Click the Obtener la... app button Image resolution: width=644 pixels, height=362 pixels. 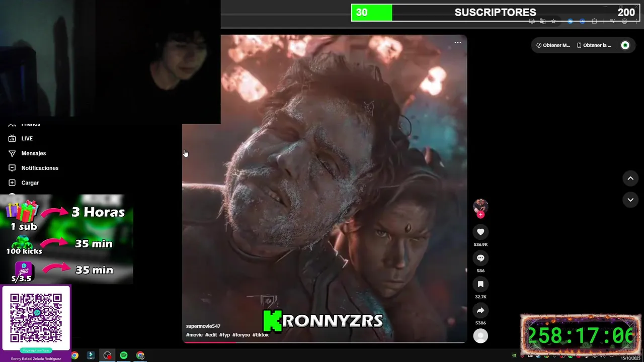tap(594, 45)
